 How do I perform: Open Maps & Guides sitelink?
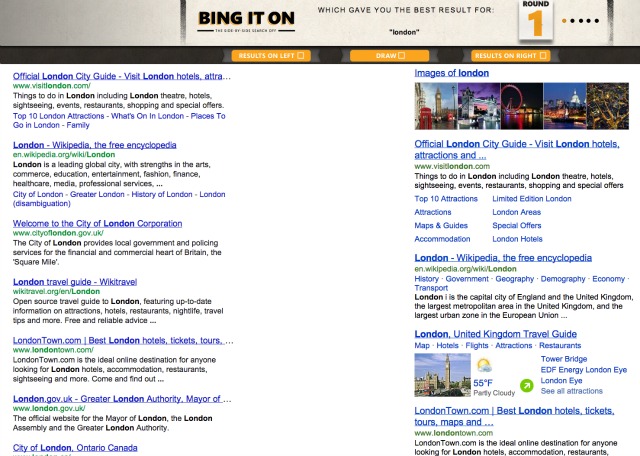coord(441,225)
